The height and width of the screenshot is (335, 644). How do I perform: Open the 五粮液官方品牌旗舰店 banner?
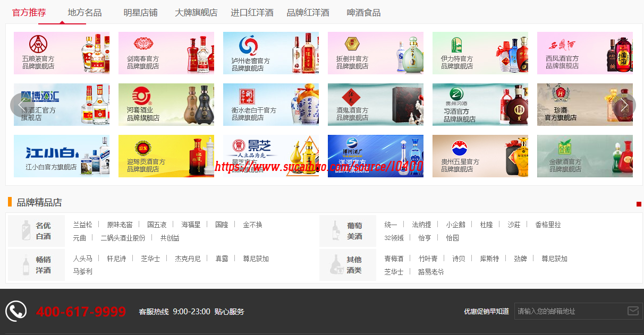point(62,53)
